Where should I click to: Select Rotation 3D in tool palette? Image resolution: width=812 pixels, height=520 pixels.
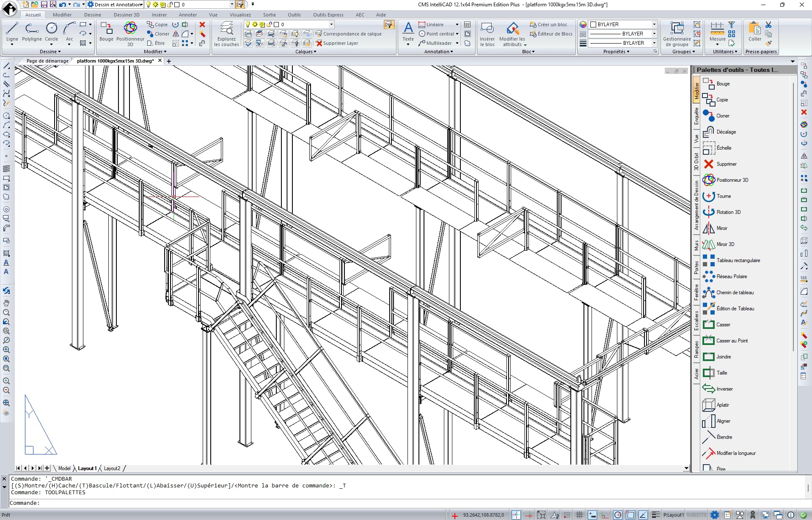[x=721, y=212]
